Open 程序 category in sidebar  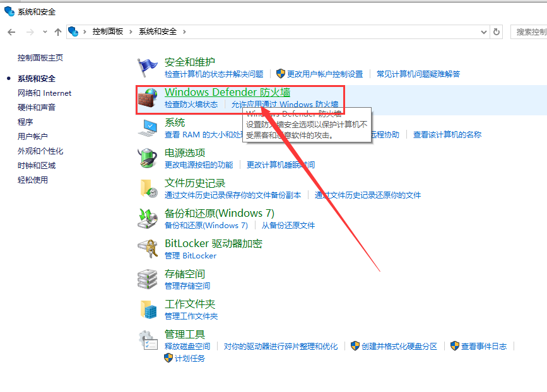pos(25,122)
